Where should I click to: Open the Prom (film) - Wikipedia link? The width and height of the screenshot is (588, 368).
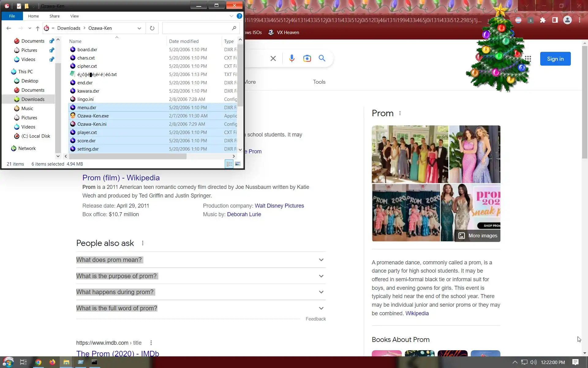click(121, 178)
